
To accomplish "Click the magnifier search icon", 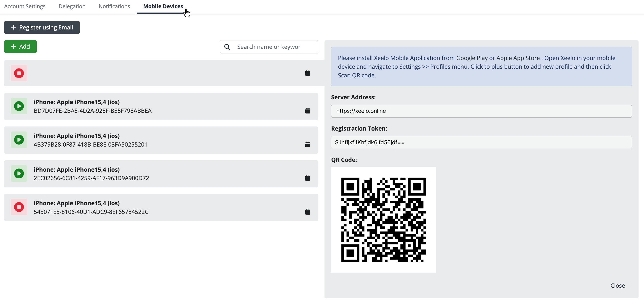I will [x=227, y=47].
